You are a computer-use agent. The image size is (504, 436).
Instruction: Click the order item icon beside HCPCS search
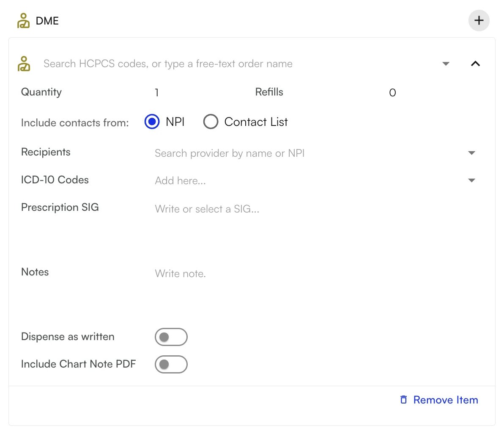[24, 63]
